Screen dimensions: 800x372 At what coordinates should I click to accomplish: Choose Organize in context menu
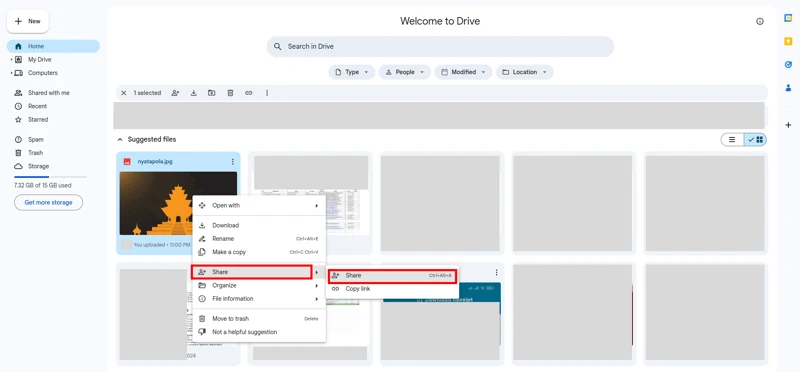pos(259,285)
